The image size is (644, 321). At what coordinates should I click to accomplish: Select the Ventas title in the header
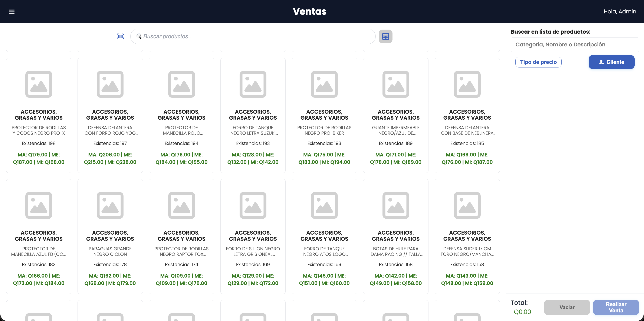pyautogui.click(x=309, y=11)
